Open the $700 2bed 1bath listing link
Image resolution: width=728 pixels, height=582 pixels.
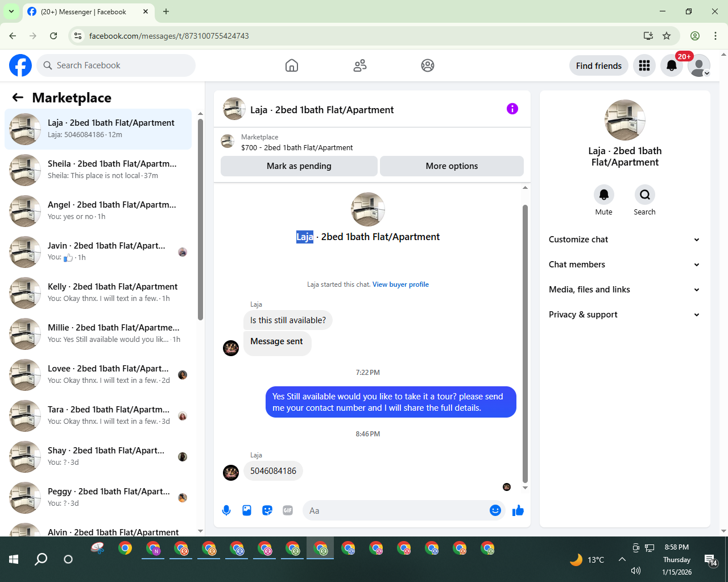[297, 147]
